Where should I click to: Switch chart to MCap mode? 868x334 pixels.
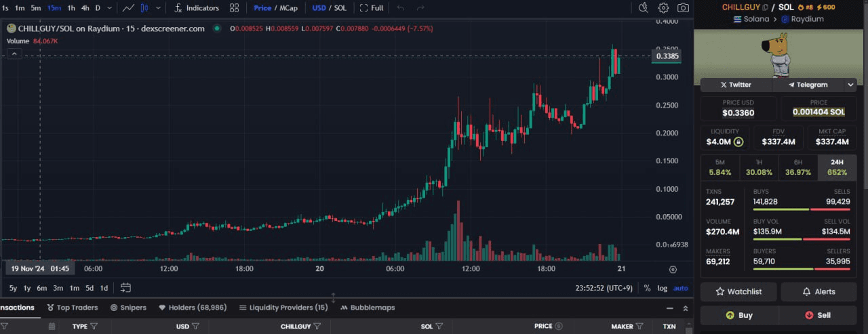point(288,8)
